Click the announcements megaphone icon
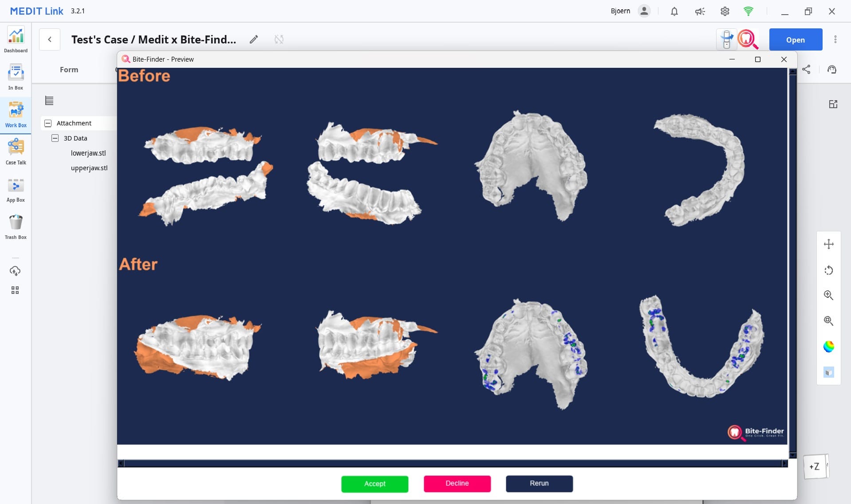Viewport: 851px width, 504px height. (700, 12)
